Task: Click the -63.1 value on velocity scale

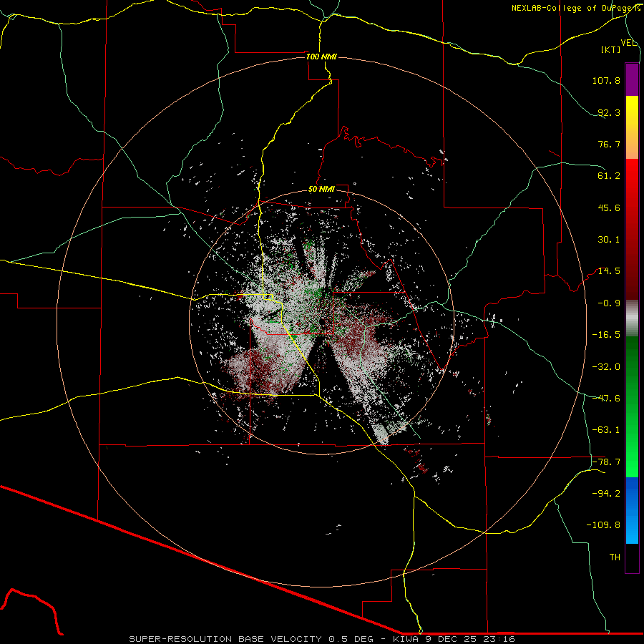Action: click(x=606, y=430)
